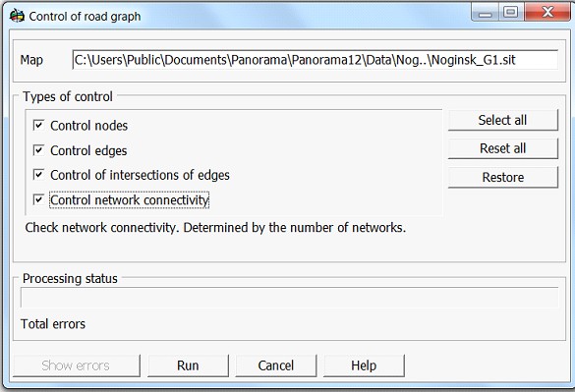Toggle the Control edges checkbox

(38, 150)
